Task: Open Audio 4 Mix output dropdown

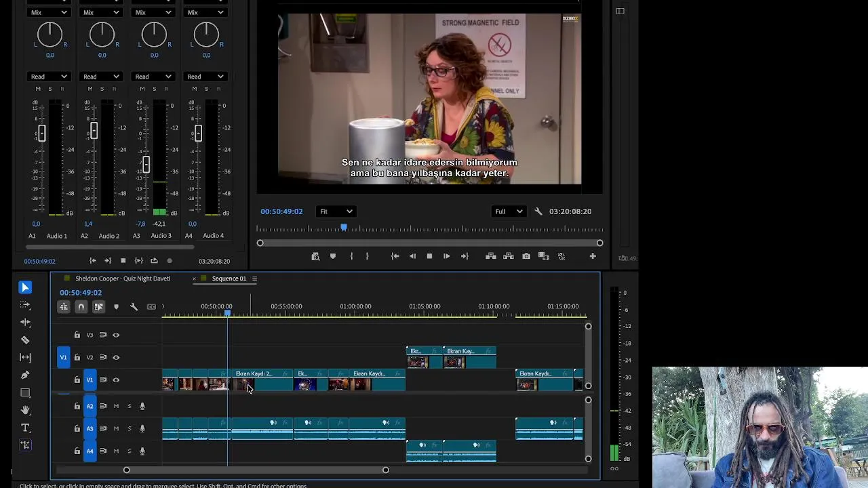Action: pos(205,12)
